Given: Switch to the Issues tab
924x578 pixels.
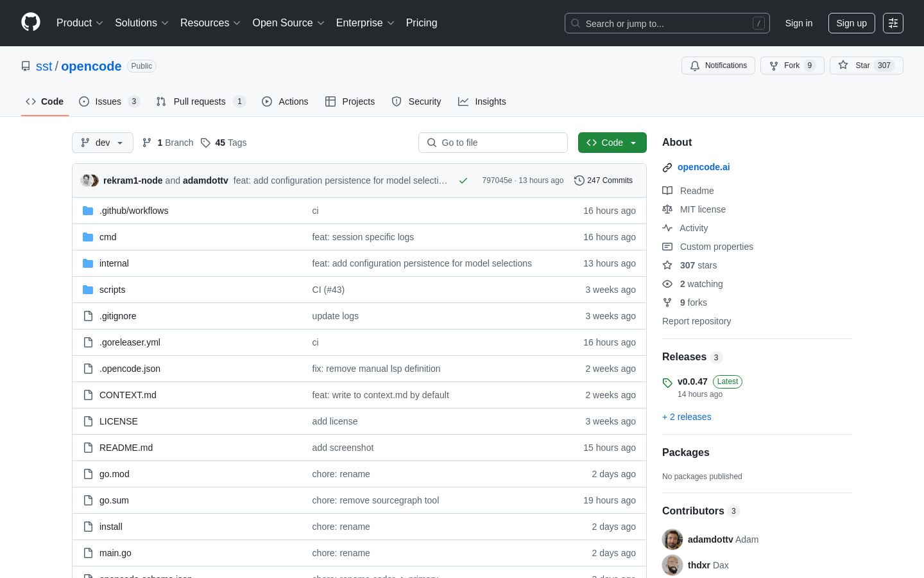Looking at the screenshot, I should pyautogui.click(x=110, y=101).
